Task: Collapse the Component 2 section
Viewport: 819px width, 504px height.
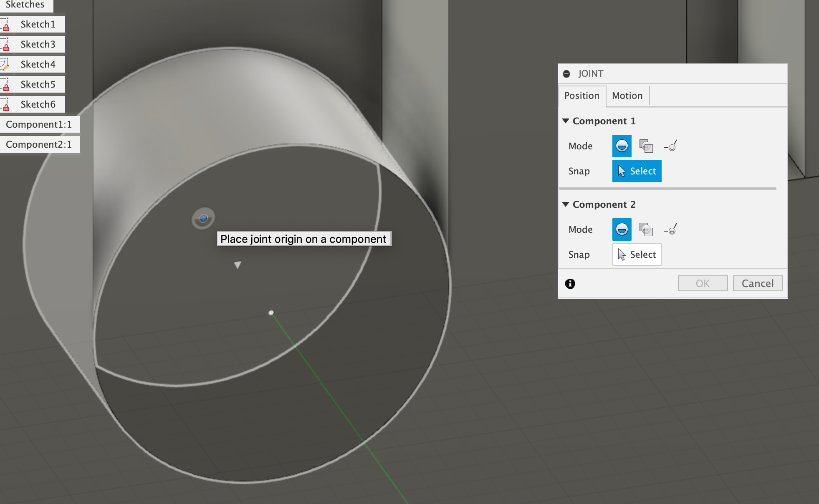Action: click(x=566, y=204)
